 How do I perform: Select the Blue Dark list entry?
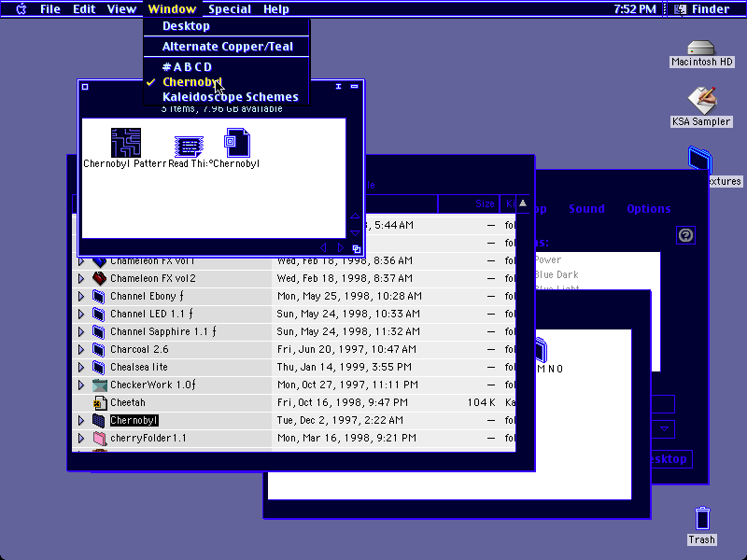coord(557,274)
